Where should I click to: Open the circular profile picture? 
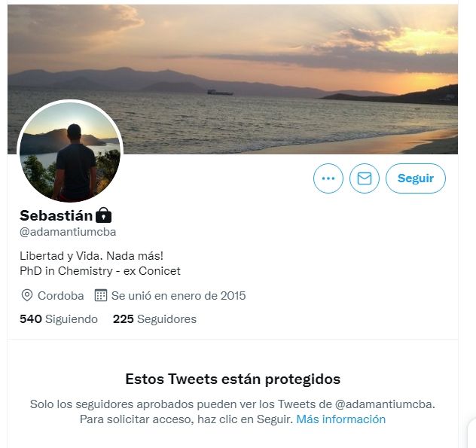tap(70, 152)
